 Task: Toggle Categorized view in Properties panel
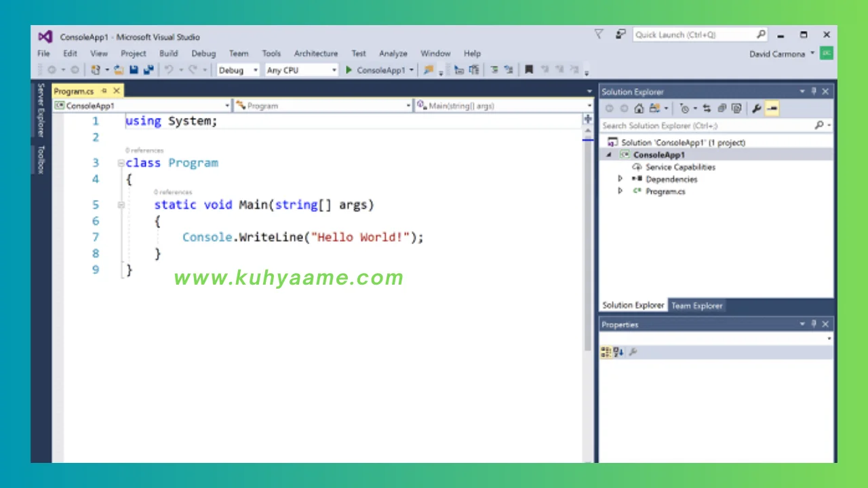click(x=606, y=352)
